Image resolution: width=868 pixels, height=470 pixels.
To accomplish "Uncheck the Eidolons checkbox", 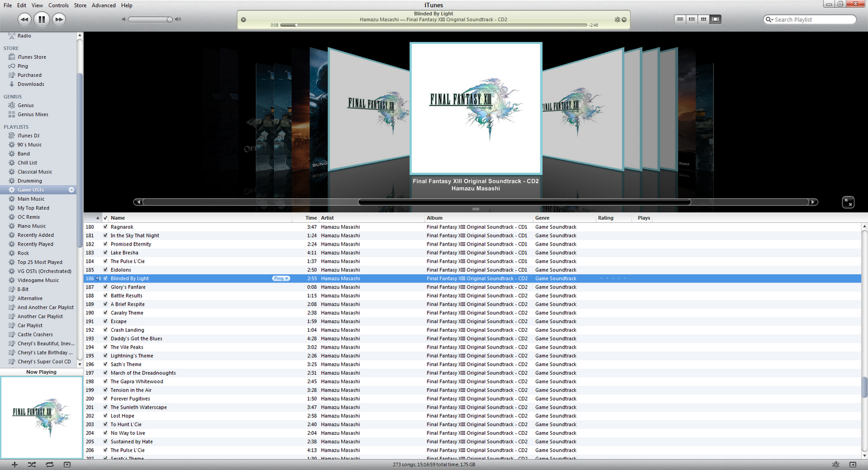I will point(105,270).
